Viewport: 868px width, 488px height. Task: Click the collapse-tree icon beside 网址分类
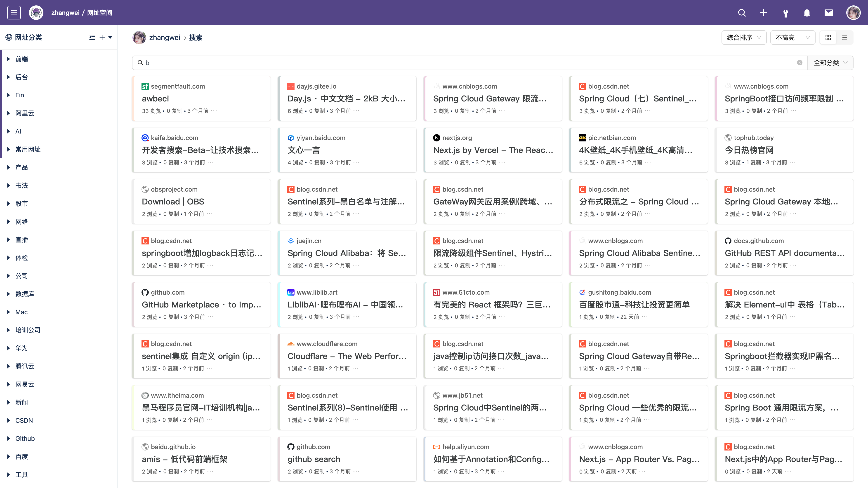pos(92,37)
